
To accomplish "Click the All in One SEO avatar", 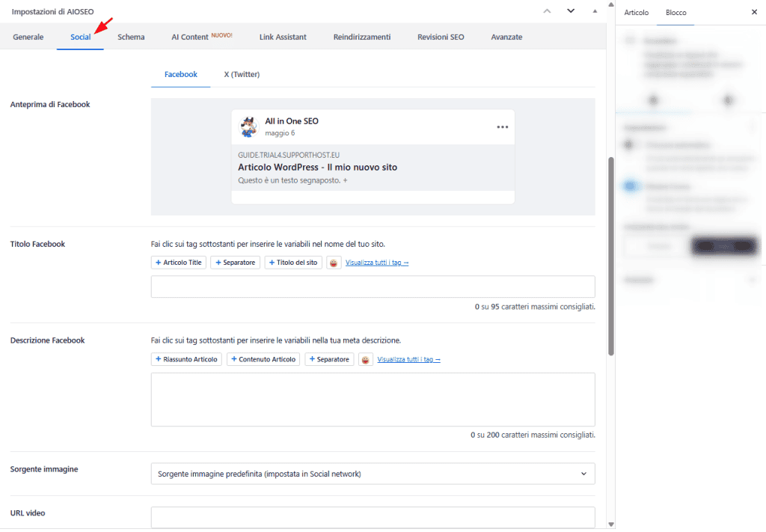I will [248, 126].
